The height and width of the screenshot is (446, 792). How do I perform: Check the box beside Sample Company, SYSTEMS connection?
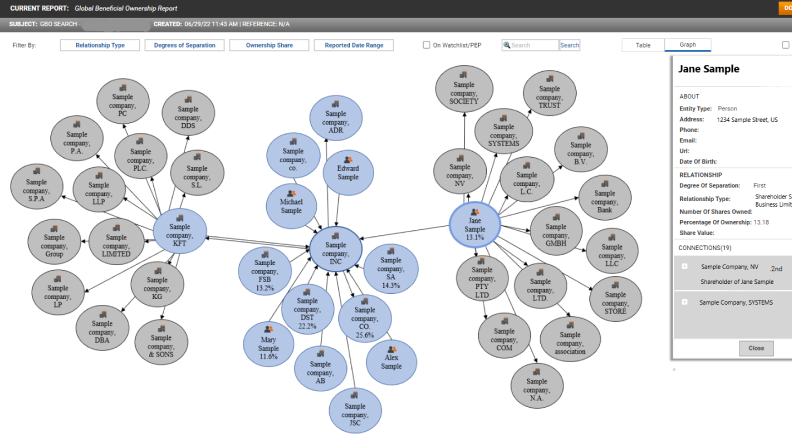coord(684,301)
